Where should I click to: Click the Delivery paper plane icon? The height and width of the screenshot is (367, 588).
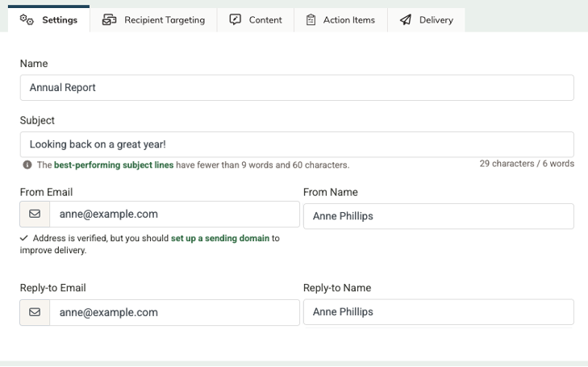(406, 20)
